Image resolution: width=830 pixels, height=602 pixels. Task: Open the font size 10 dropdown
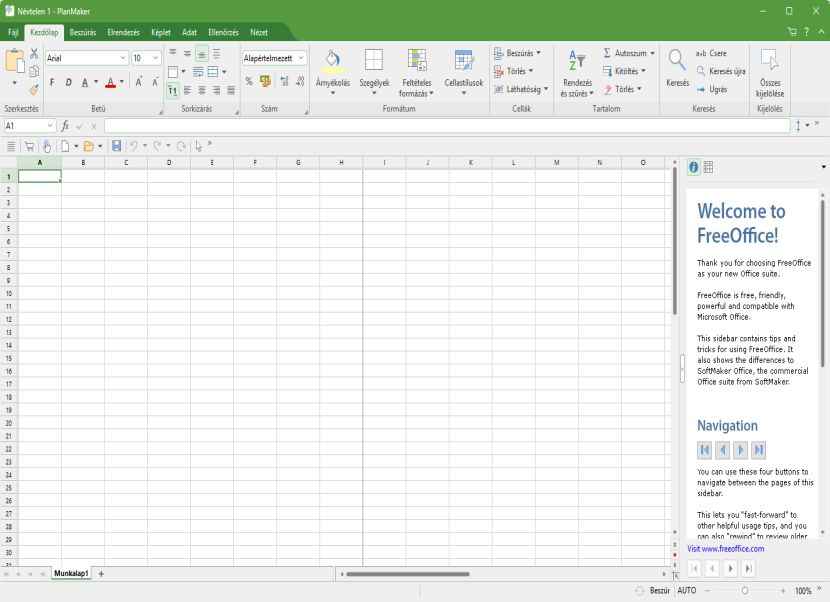(x=156, y=58)
